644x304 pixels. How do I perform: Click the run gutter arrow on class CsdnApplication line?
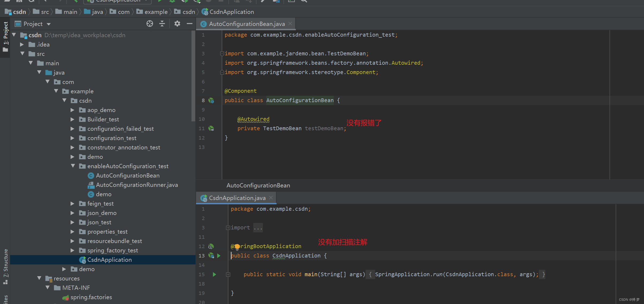tap(219, 256)
